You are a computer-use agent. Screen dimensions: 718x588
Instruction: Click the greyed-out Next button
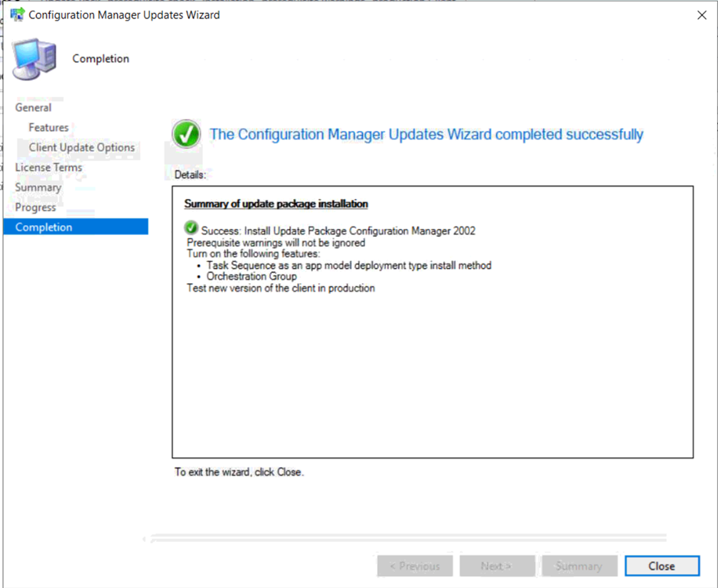[496, 567]
